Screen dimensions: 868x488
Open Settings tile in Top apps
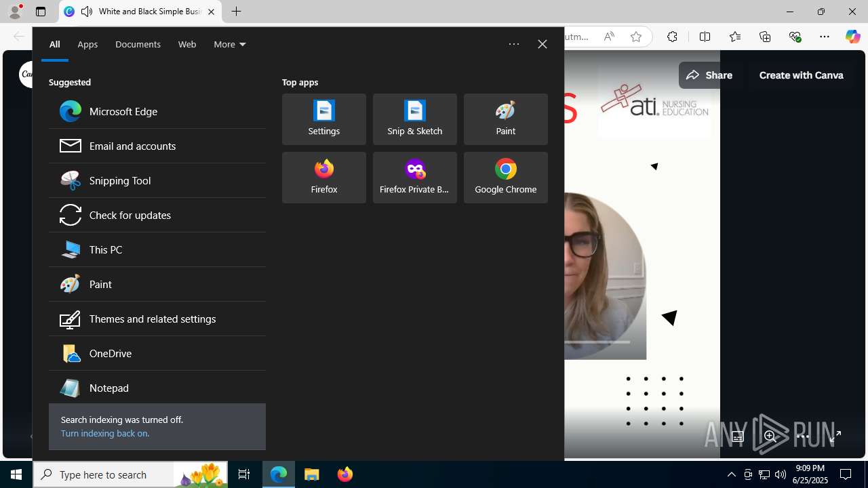click(324, 119)
